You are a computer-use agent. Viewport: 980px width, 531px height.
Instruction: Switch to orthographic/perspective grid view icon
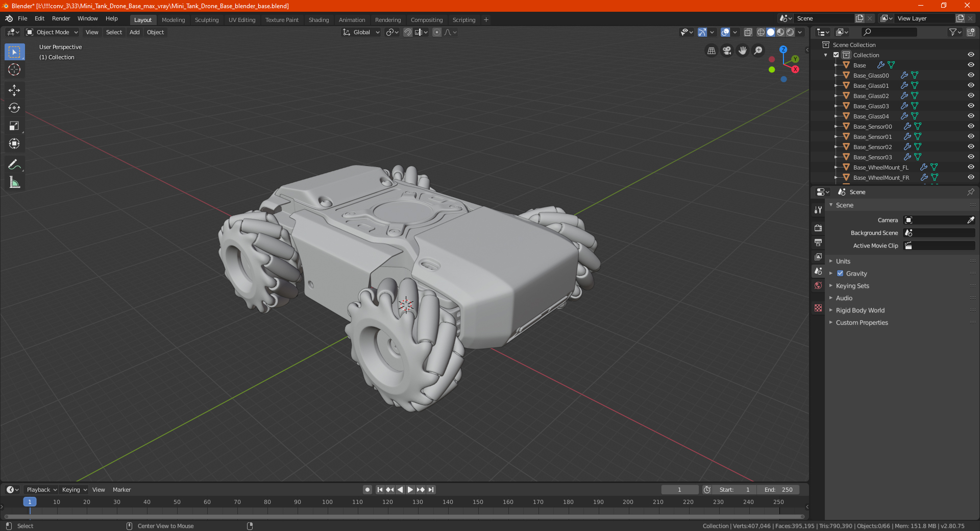pos(711,51)
